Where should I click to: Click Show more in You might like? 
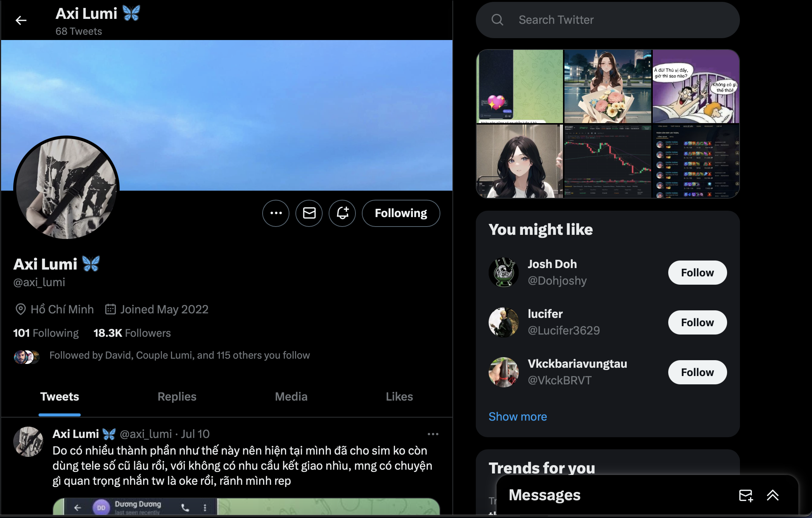coord(517,416)
